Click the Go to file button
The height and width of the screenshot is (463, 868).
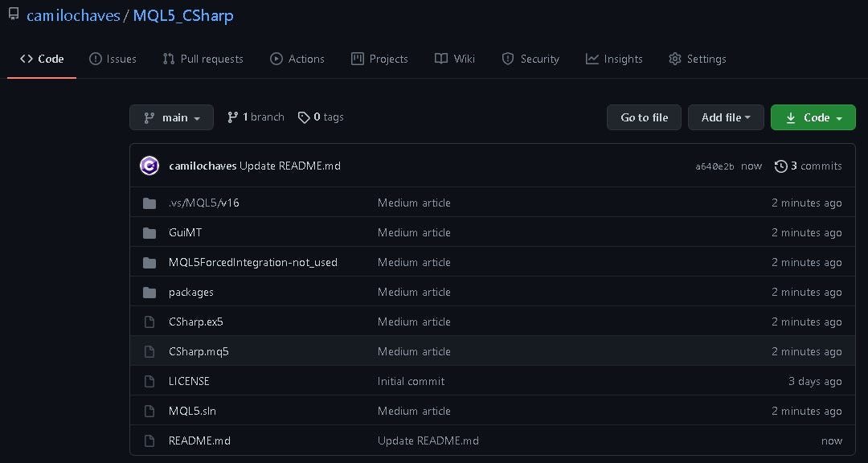[x=644, y=117]
